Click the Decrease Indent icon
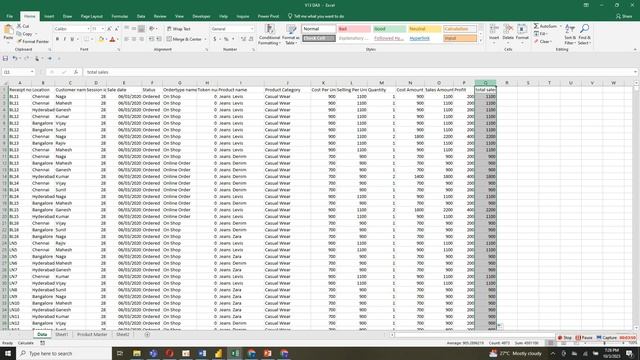640x360 pixels. click(151, 39)
